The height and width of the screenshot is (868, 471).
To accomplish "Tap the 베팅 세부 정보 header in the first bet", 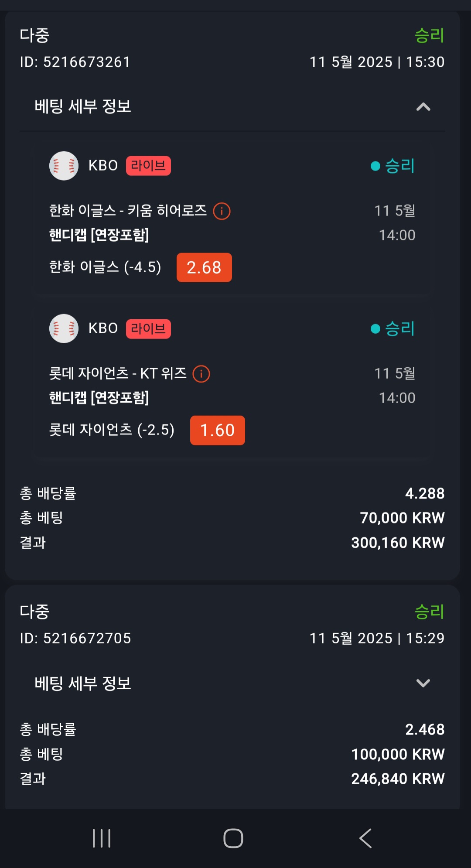I will pos(83,106).
